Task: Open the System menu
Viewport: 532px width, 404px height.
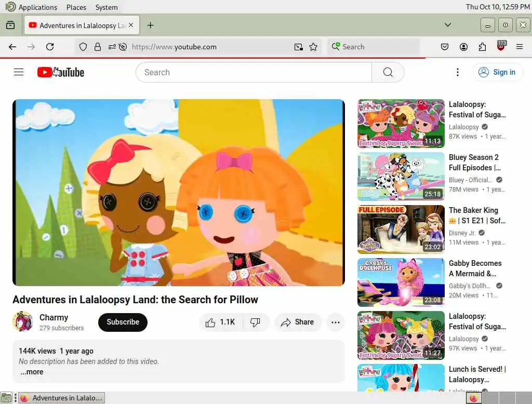Action: [x=107, y=7]
